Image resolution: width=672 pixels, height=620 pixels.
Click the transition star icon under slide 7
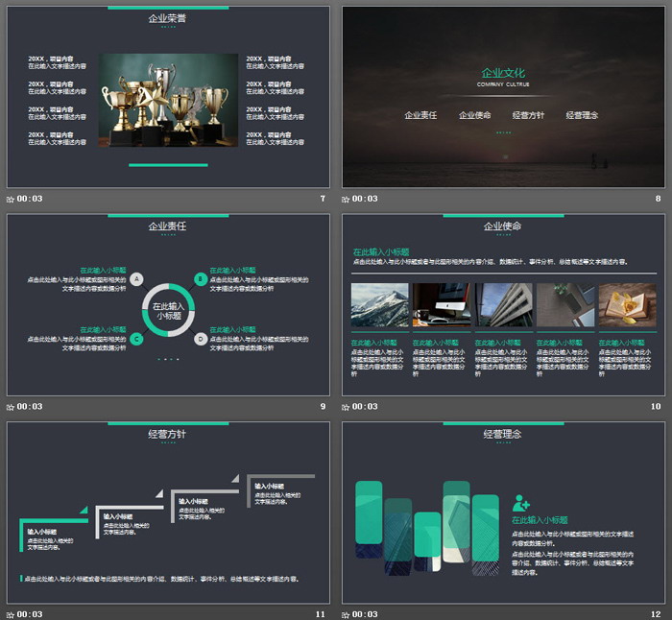[11, 199]
